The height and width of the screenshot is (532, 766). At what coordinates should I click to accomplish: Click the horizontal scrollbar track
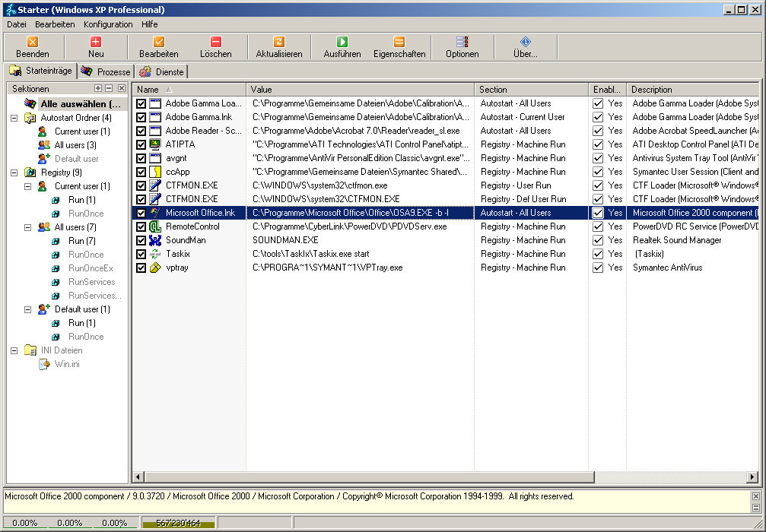pyautogui.click(x=670, y=477)
